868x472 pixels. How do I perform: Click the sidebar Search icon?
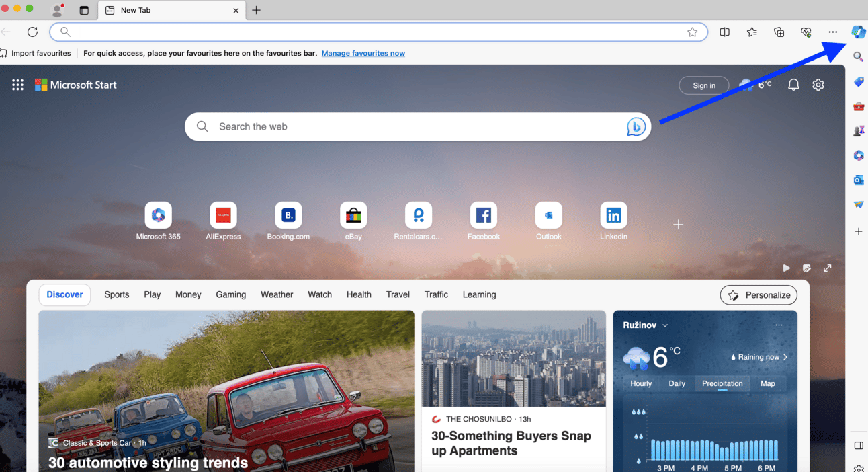tap(858, 57)
